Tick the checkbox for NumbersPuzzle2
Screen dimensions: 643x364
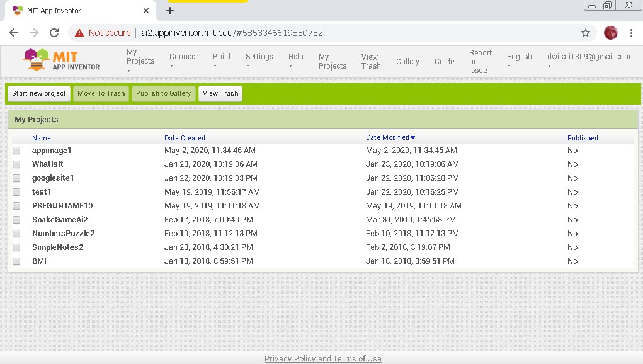16,234
